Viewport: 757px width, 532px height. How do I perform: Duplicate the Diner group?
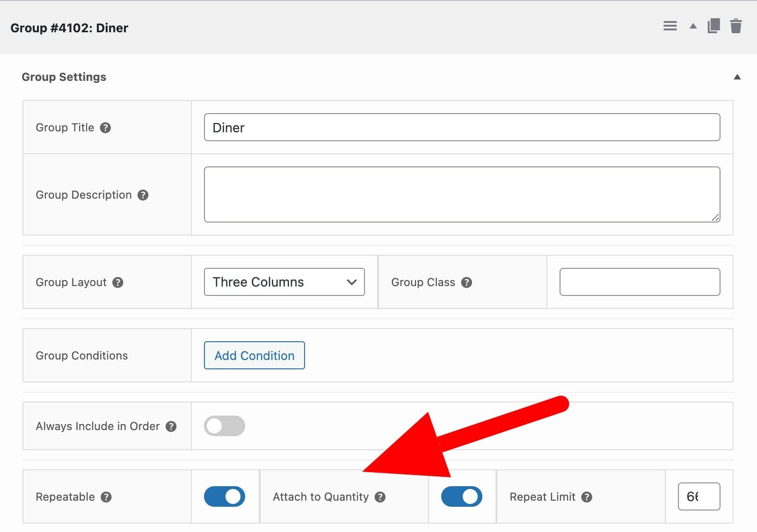(x=713, y=27)
